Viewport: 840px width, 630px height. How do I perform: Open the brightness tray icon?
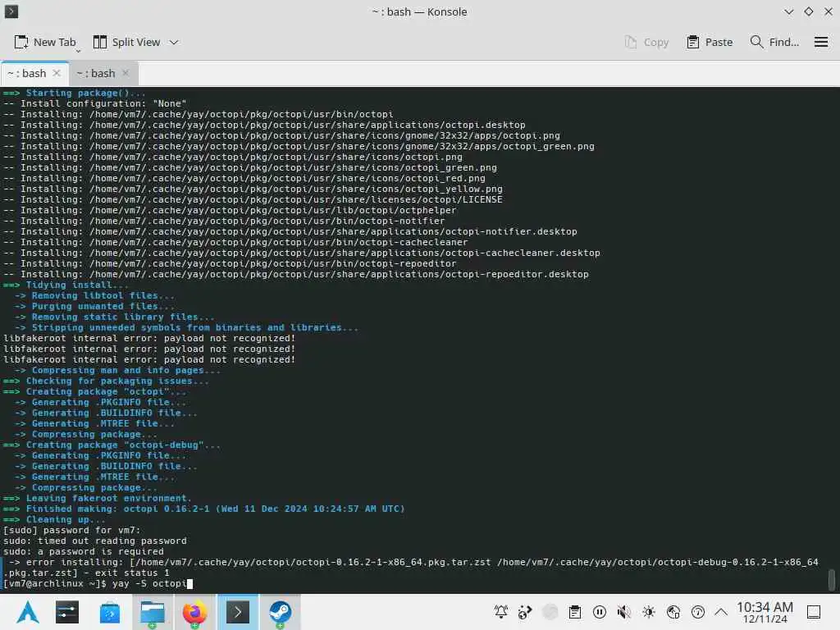[x=649, y=612]
